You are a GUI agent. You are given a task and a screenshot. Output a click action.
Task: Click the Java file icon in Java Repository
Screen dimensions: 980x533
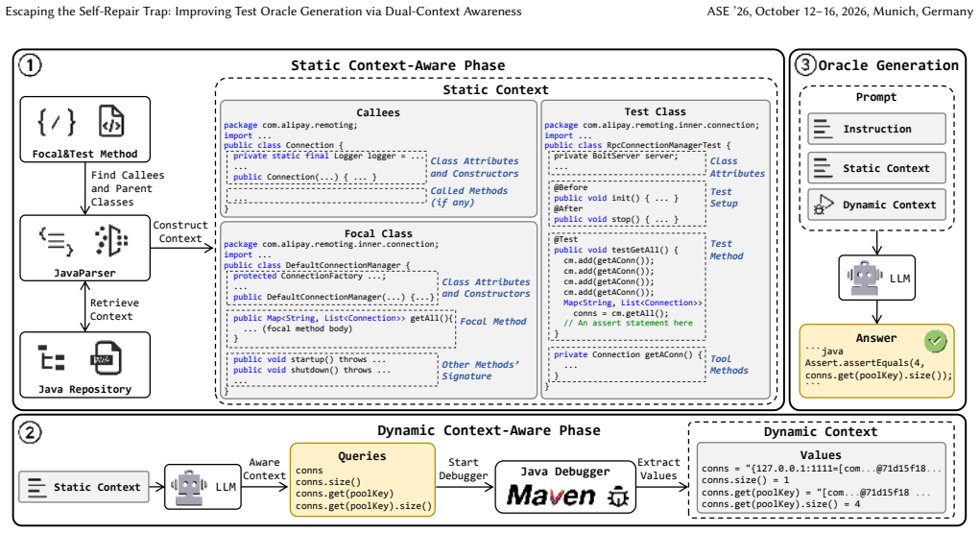click(106, 358)
